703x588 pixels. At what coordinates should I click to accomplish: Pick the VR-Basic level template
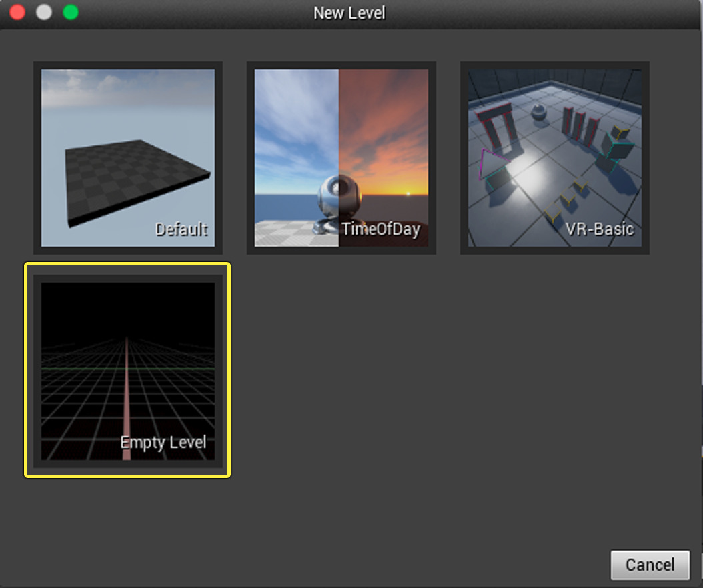pyautogui.click(x=554, y=157)
